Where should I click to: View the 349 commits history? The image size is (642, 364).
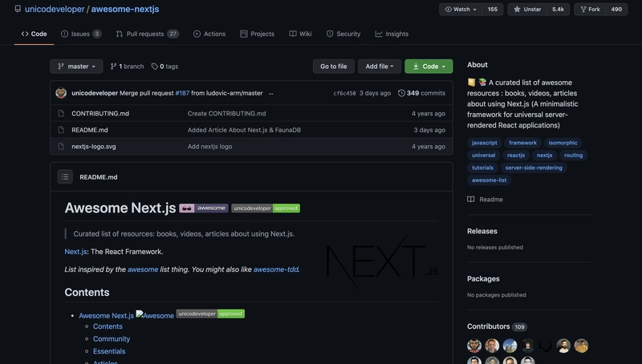[x=422, y=93]
